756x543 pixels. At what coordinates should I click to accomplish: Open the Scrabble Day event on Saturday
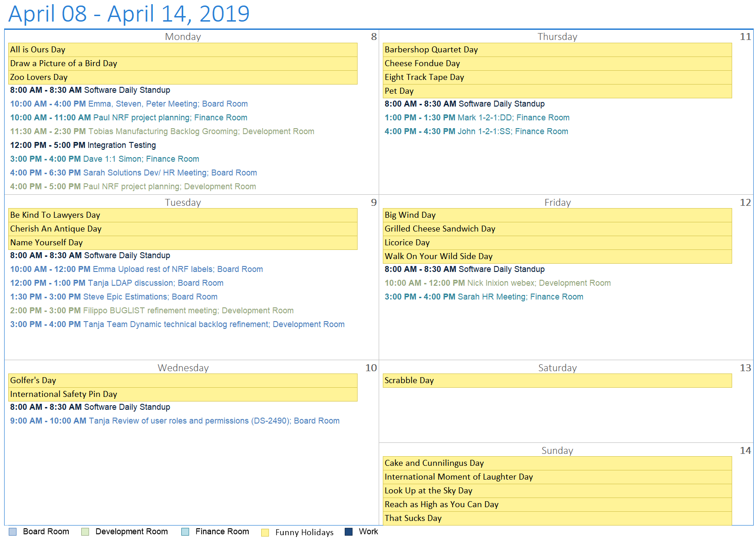(x=409, y=380)
